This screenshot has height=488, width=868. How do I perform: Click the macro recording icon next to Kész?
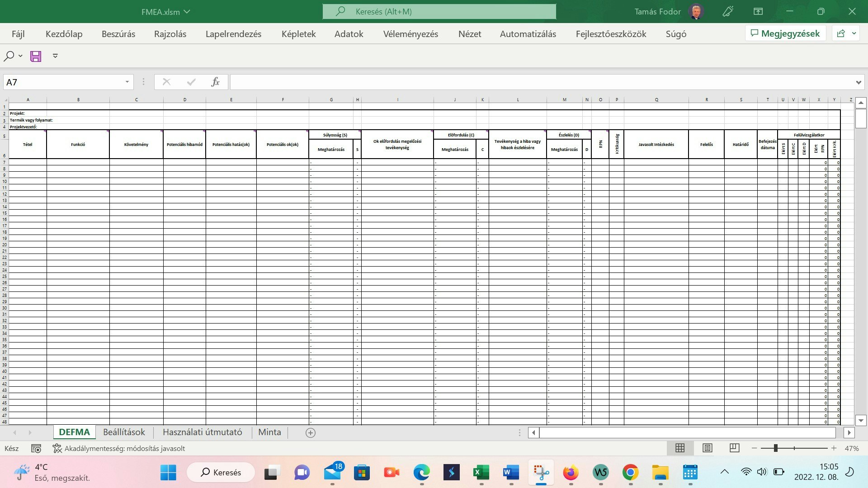click(x=36, y=448)
